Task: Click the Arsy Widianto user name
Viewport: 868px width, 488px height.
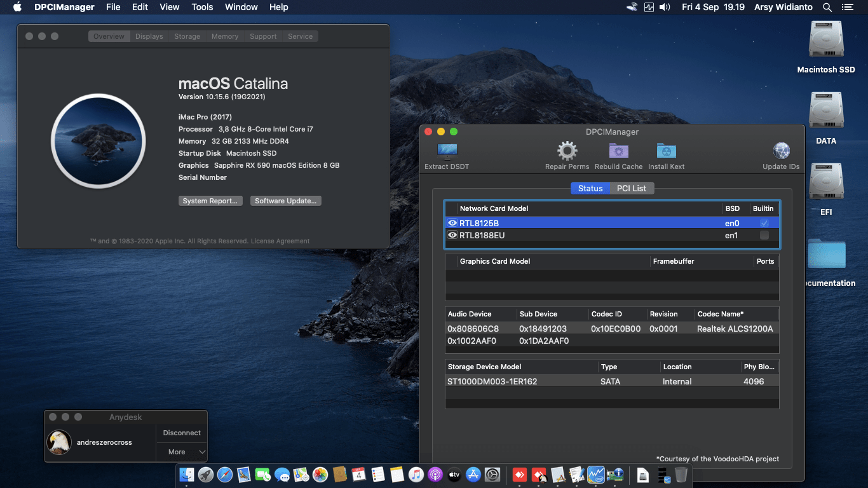Action: 784,7
